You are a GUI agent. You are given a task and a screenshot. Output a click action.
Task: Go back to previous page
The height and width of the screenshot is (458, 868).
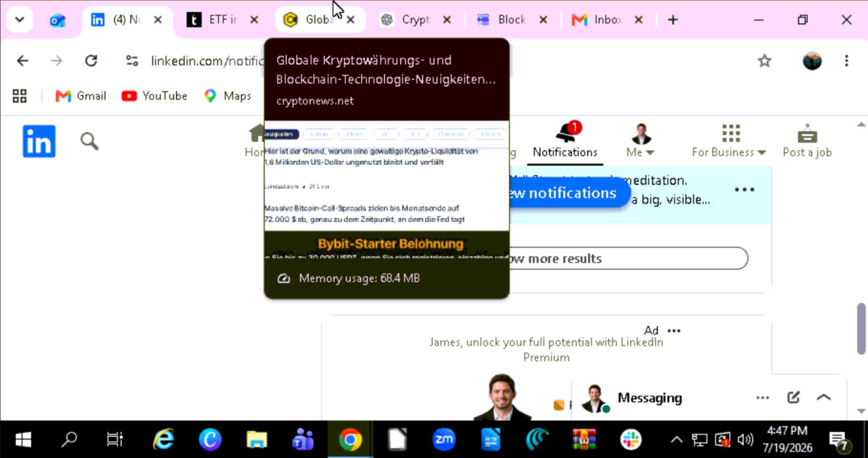(22, 61)
